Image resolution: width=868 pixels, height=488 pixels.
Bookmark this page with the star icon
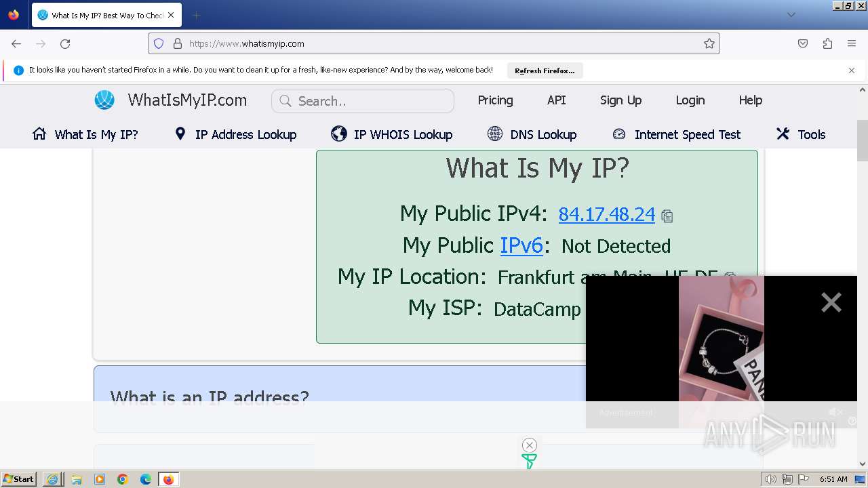[709, 43]
